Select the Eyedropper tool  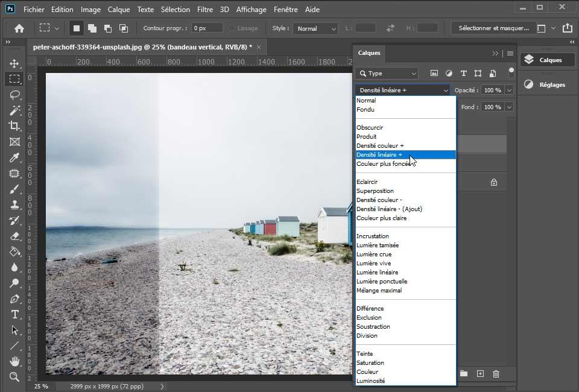click(x=14, y=157)
